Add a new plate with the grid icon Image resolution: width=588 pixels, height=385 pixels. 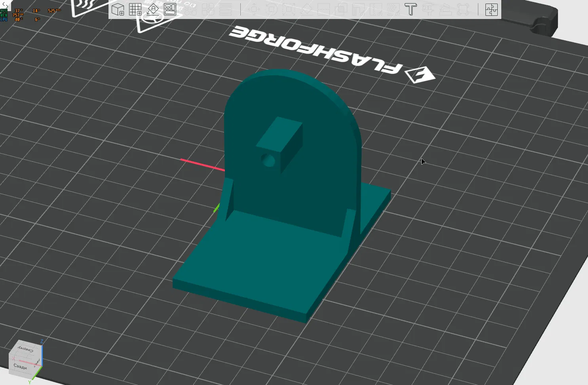pos(135,9)
